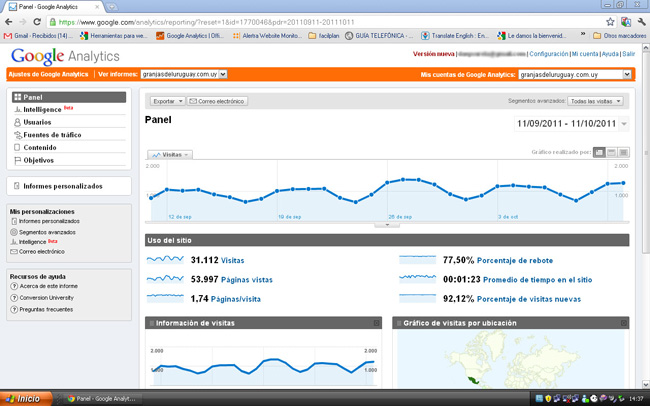
Task: Open Google Analytics Offi... bookmark
Action: (190, 36)
